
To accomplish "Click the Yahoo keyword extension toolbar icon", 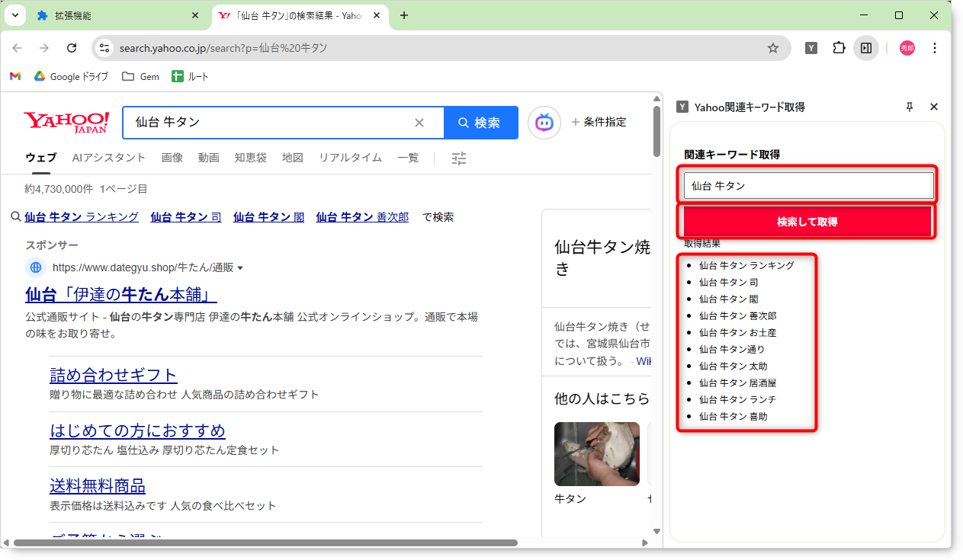I will [x=812, y=48].
